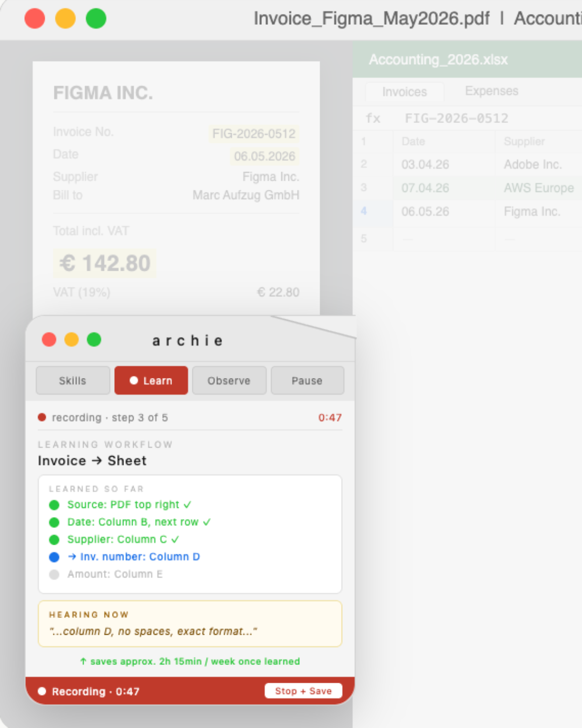Maximize archie window with green dot
The image size is (582, 728).
tap(94, 340)
